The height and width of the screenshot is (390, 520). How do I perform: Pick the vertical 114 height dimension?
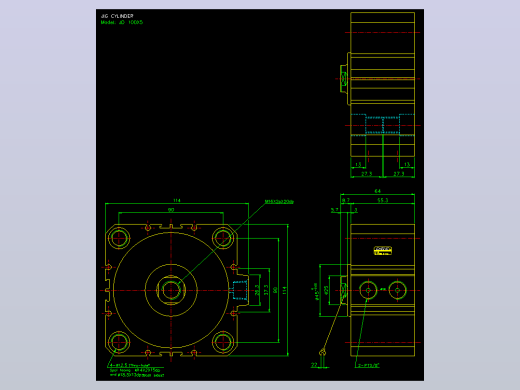284,290
